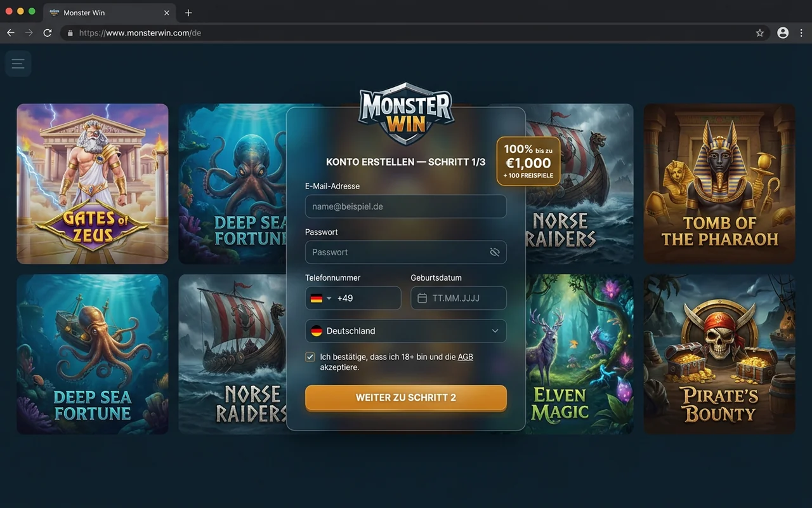Click the browser back arrow
This screenshot has width=812, height=508.
(x=10, y=33)
